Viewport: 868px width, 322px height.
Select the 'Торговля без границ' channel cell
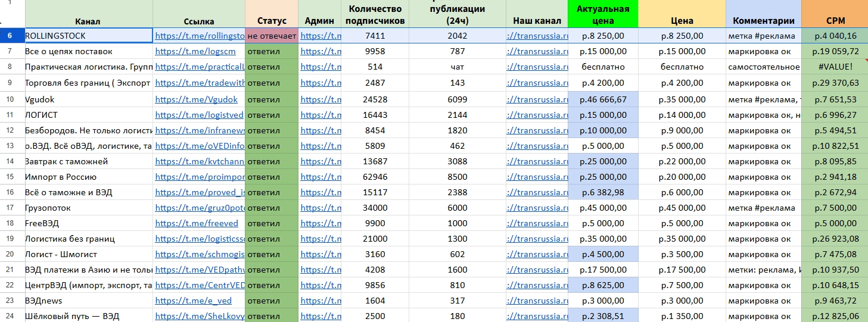[88, 83]
